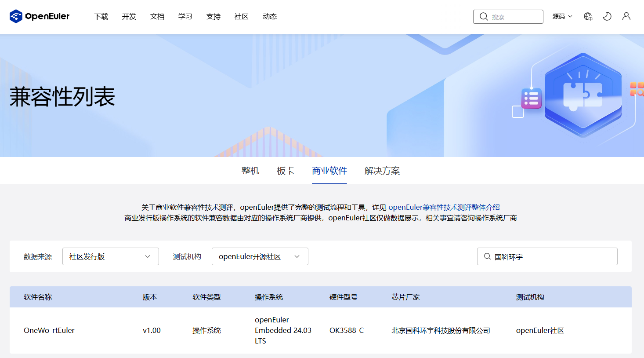Switch to the 整机 tab
The height and width of the screenshot is (358, 644).
[250, 171]
